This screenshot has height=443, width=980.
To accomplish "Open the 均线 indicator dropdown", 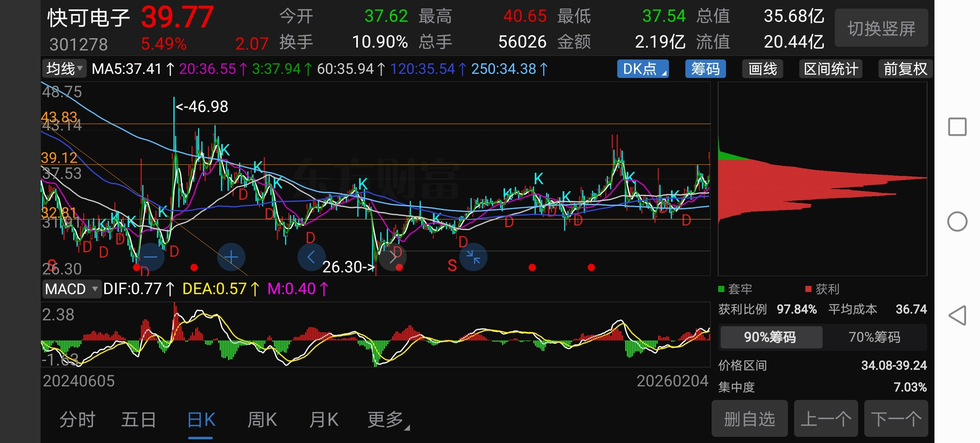I will [x=64, y=69].
